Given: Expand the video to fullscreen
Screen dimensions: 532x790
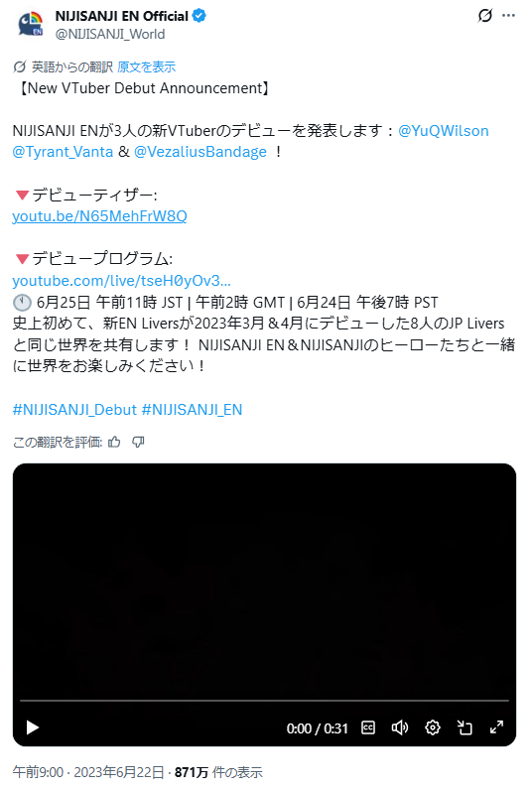Looking at the screenshot, I should (x=496, y=727).
